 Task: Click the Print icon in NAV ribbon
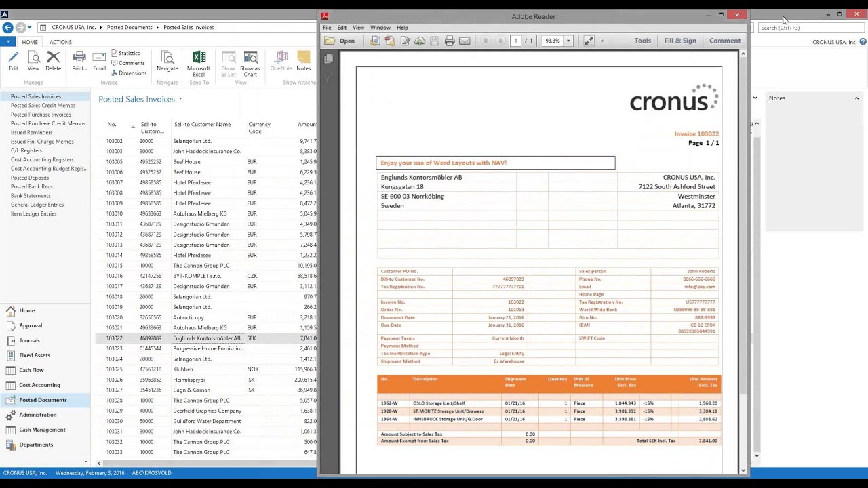tap(79, 58)
